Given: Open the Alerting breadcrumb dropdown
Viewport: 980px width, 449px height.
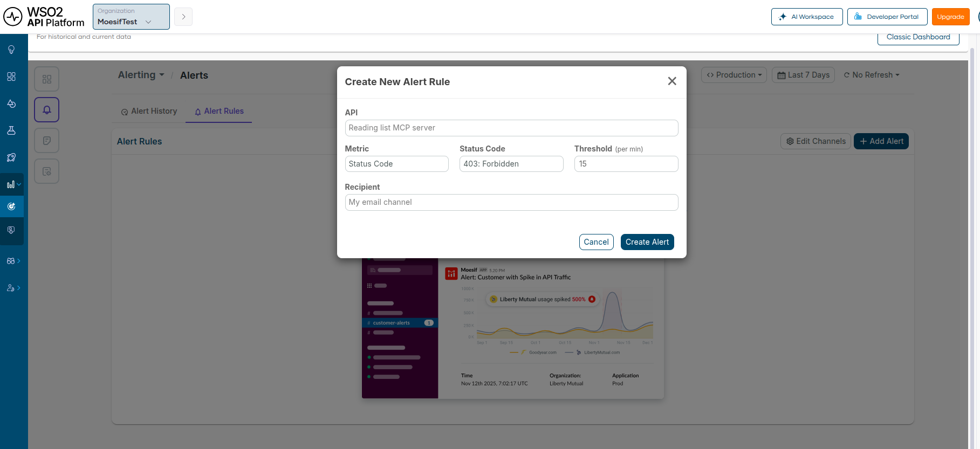Looking at the screenshot, I should click(x=141, y=75).
